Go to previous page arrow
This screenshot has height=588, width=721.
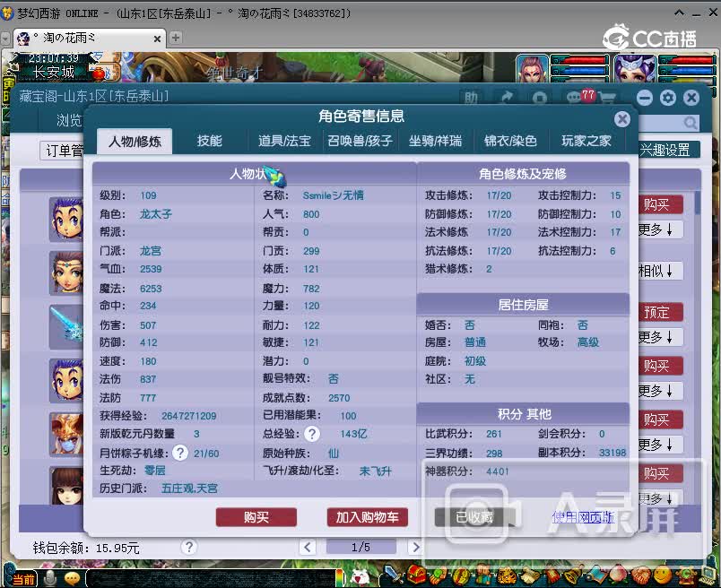(x=308, y=547)
